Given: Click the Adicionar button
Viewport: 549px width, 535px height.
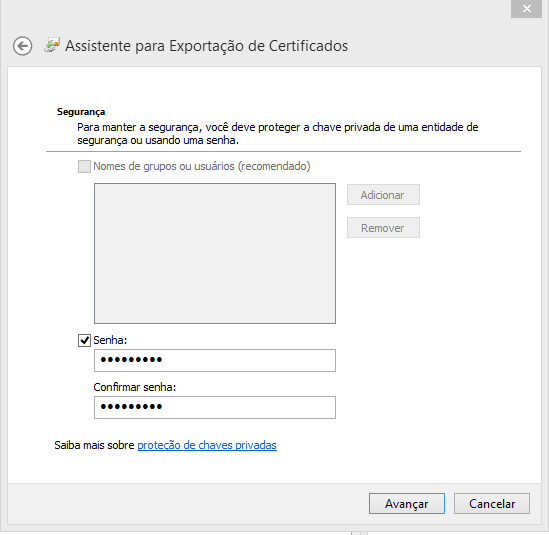Looking at the screenshot, I should click(x=383, y=195).
